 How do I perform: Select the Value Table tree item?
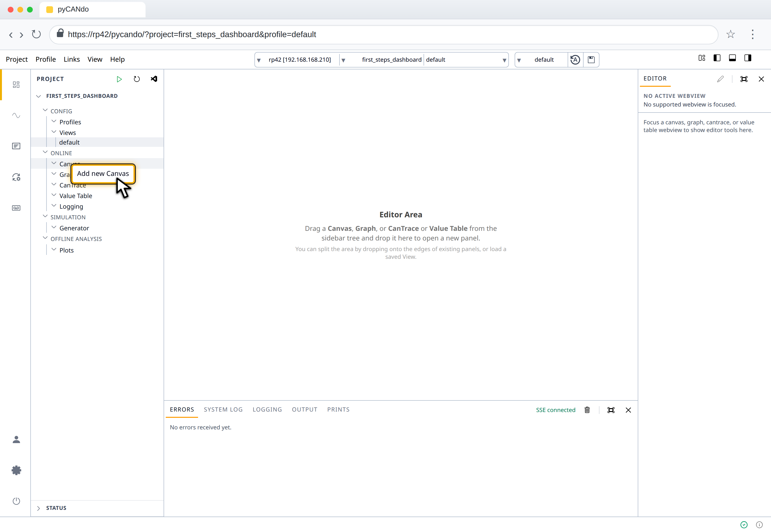[97, 196]
